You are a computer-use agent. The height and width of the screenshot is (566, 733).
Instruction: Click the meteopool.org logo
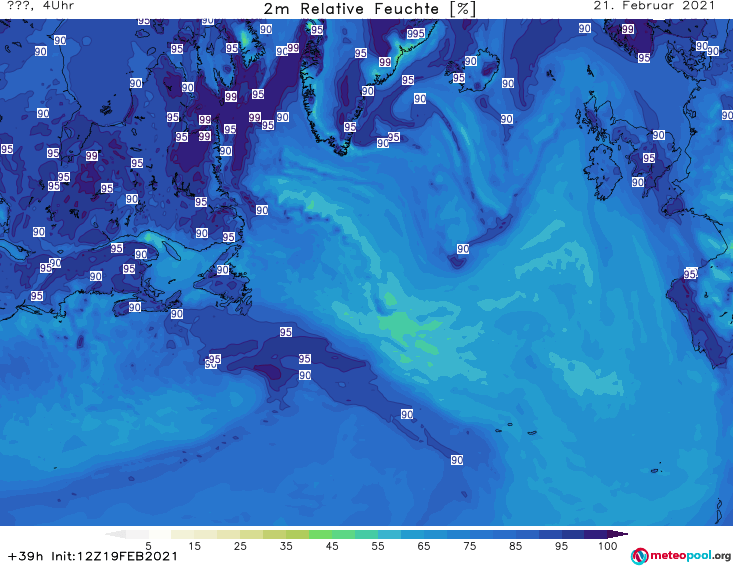coord(681,556)
